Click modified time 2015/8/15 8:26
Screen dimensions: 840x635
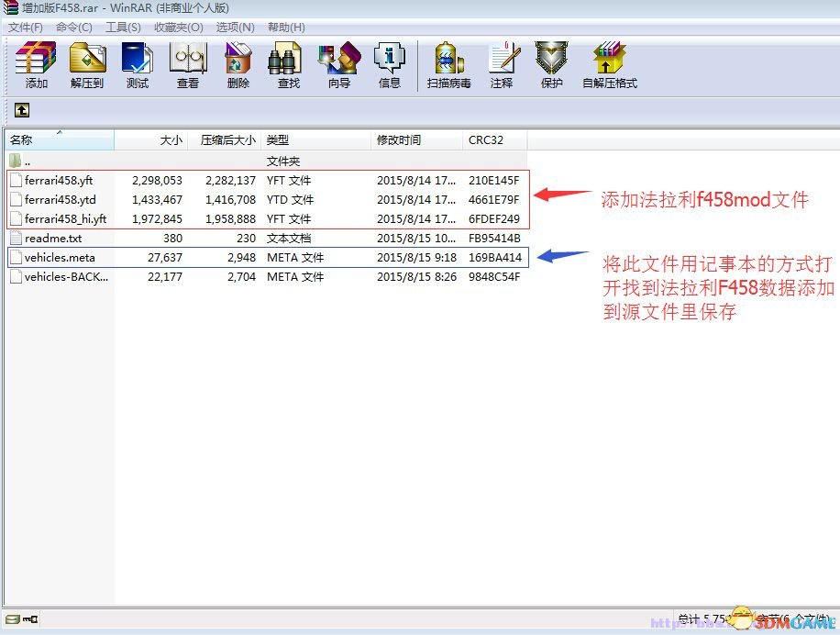tap(416, 277)
